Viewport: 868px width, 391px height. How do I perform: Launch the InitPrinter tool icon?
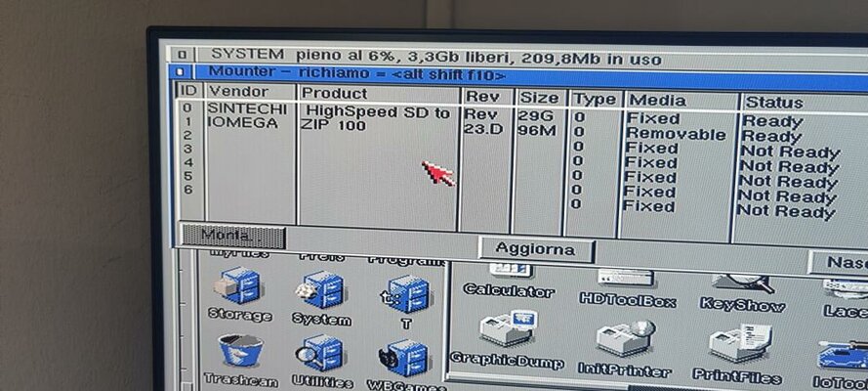point(623,340)
